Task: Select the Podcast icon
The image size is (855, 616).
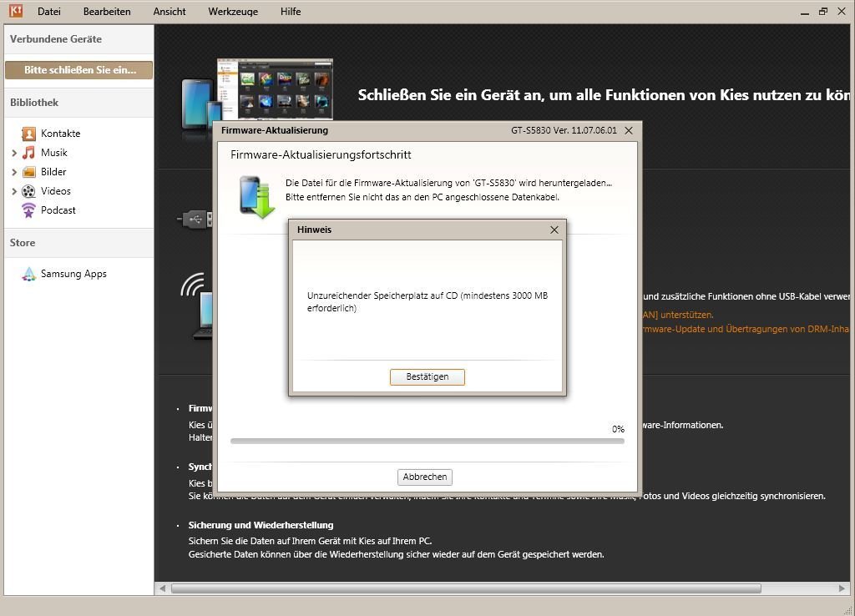Action: click(x=28, y=210)
